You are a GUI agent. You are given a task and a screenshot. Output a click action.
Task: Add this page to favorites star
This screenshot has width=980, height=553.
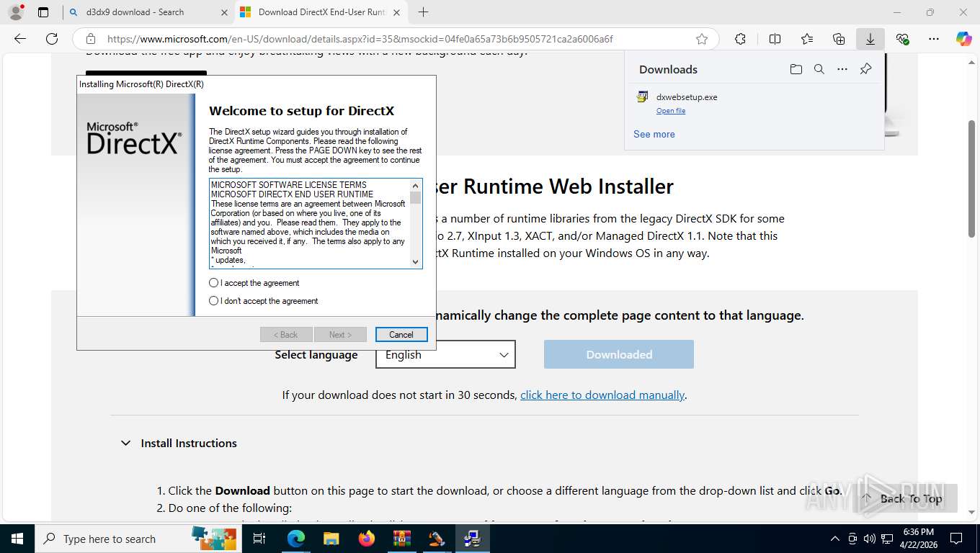702,39
